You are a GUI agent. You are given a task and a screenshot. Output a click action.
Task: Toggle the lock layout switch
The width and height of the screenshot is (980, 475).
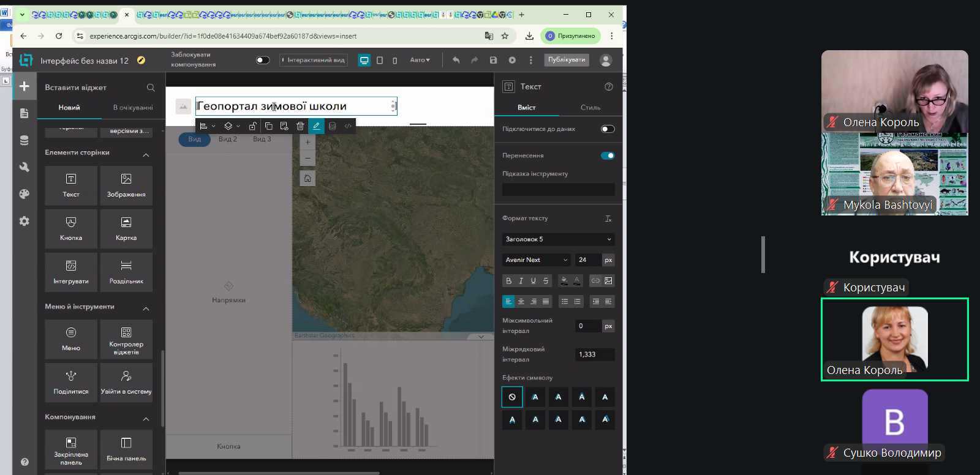pos(263,60)
